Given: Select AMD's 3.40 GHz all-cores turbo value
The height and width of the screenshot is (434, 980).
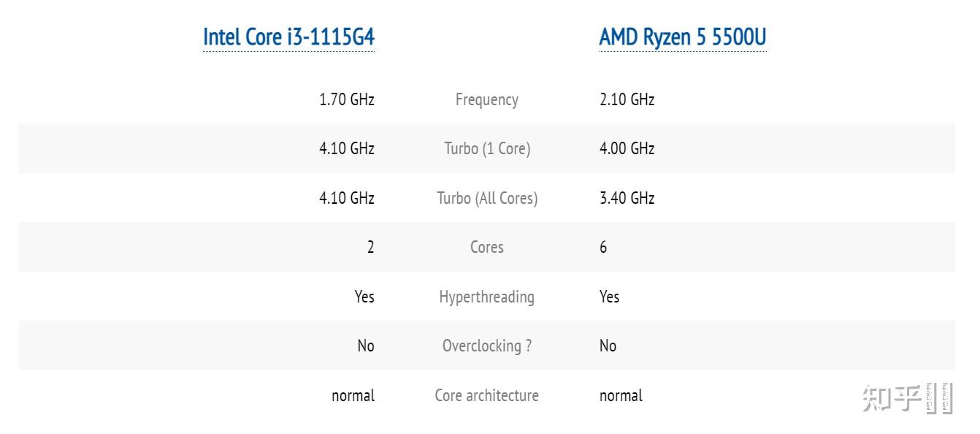Looking at the screenshot, I should coord(627,198).
